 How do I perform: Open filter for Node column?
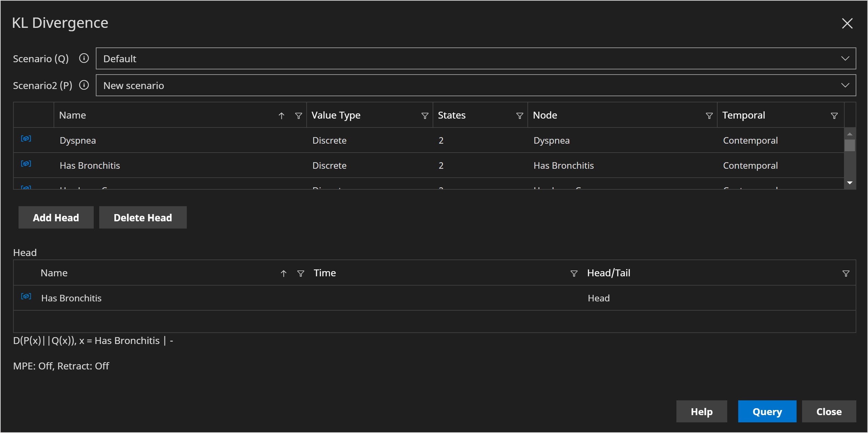709,116
